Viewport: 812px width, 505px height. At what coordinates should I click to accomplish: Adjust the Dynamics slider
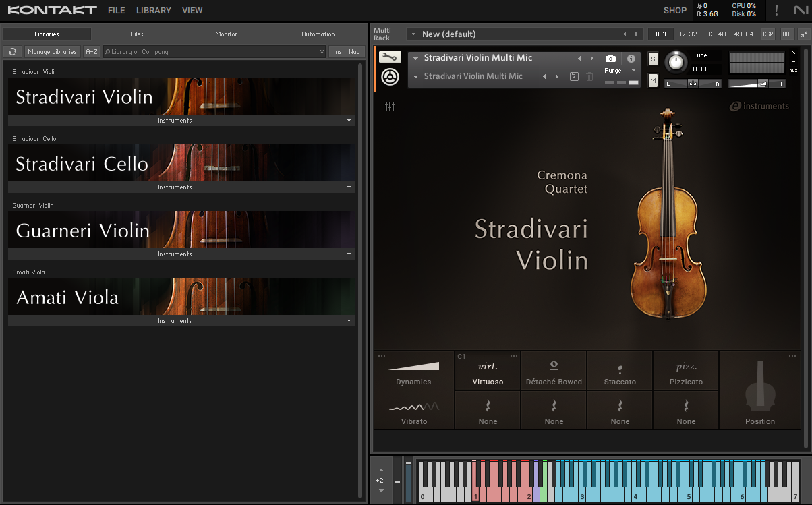point(413,367)
